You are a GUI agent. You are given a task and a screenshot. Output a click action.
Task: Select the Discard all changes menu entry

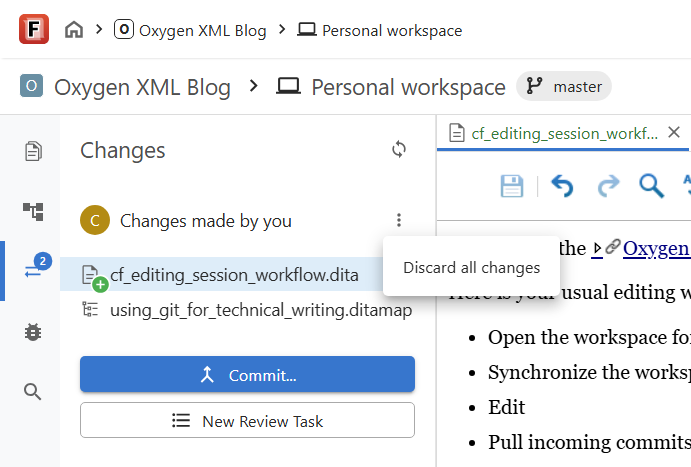point(472,267)
